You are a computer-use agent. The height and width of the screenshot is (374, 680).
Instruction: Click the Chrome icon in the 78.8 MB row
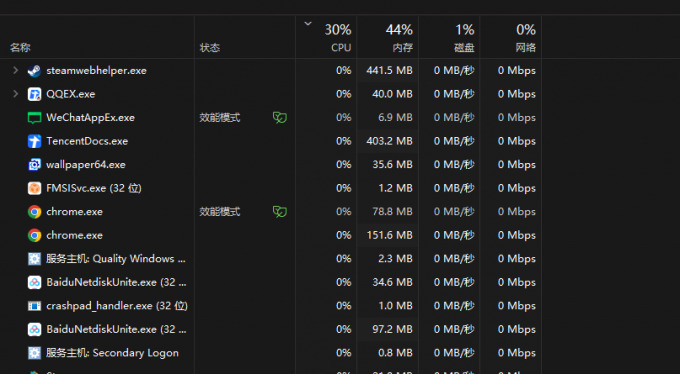click(34, 212)
